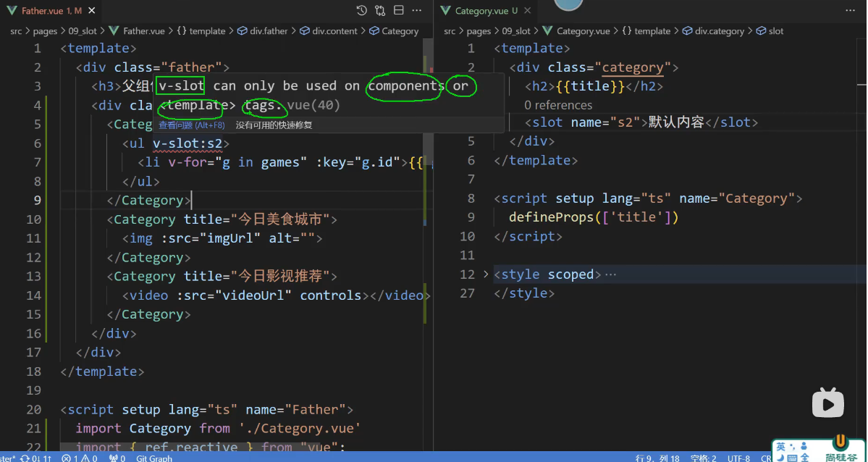Click the warnings count in status bar
The width and height of the screenshot is (868, 462).
[x=90, y=458]
